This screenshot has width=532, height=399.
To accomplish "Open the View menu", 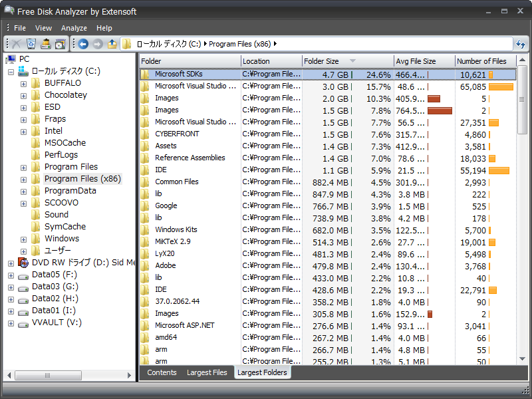I will (x=43, y=28).
